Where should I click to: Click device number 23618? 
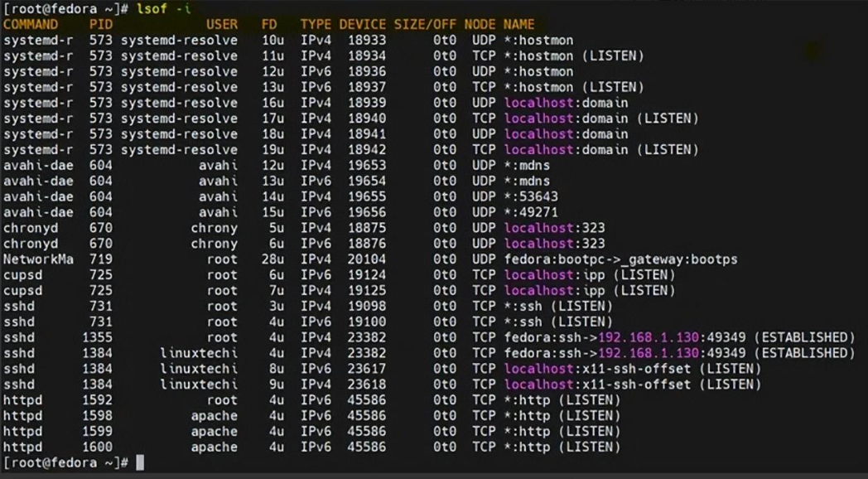(x=367, y=385)
